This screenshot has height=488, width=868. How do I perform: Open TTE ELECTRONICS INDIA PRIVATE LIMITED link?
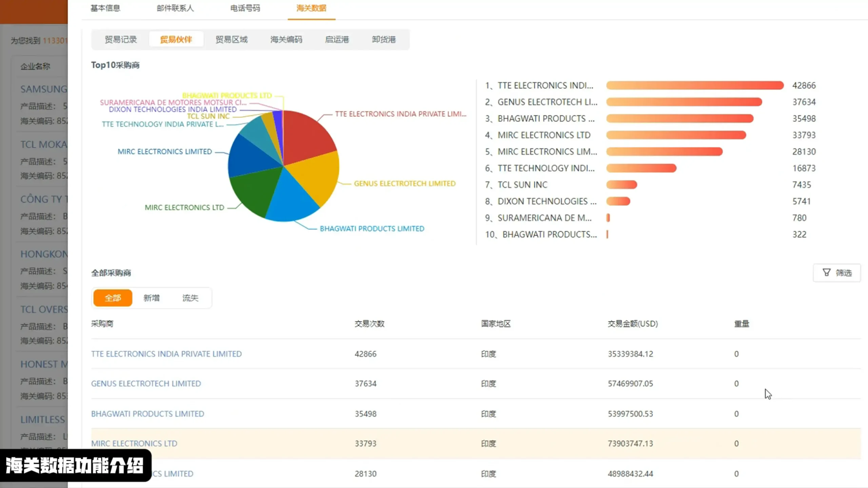coord(166,354)
